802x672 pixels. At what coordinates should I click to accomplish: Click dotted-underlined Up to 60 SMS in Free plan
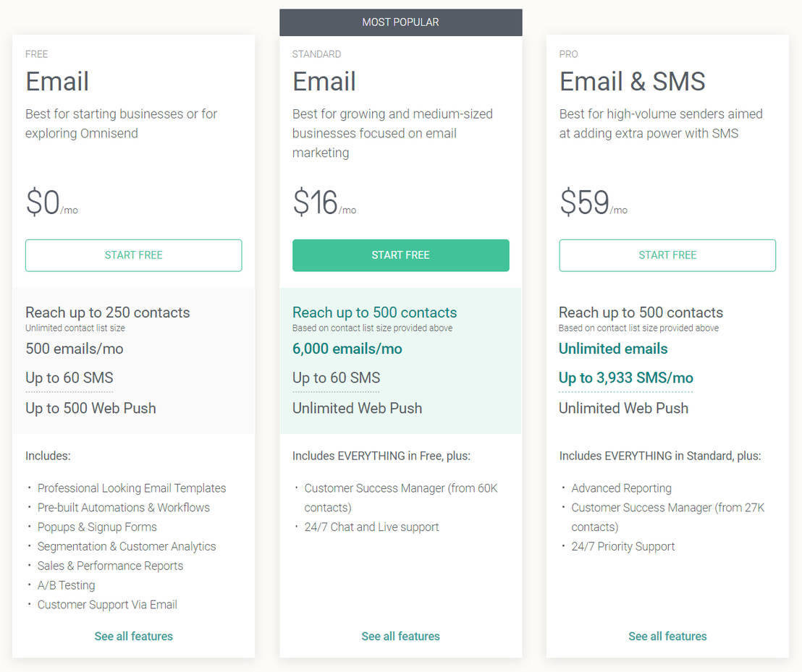[69, 378]
